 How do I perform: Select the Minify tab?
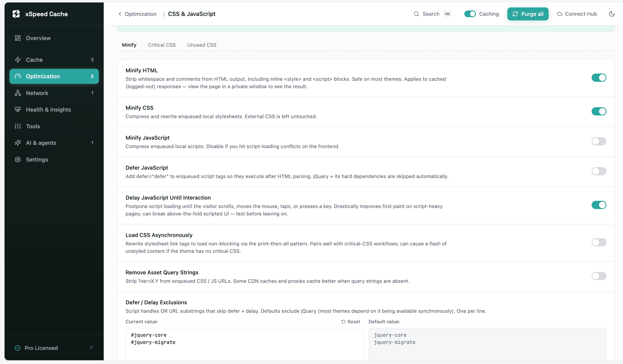pyautogui.click(x=129, y=45)
